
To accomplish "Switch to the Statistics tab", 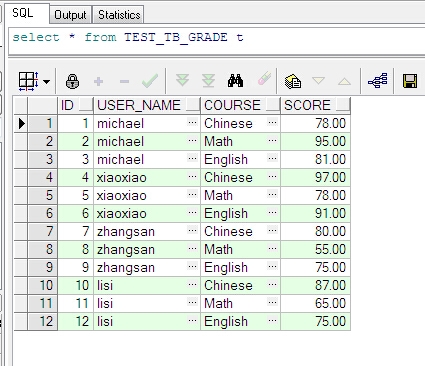I will pyautogui.click(x=119, y=15).
